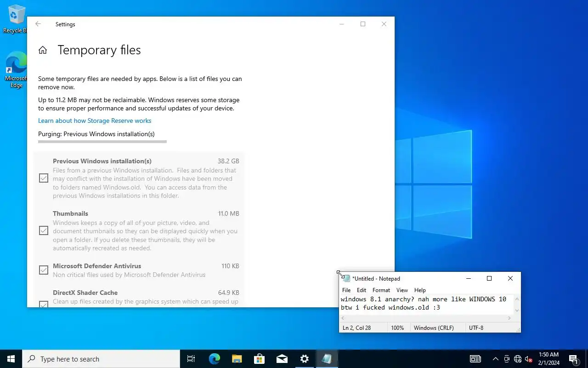Click the purging progress bar

coord(102,142)
